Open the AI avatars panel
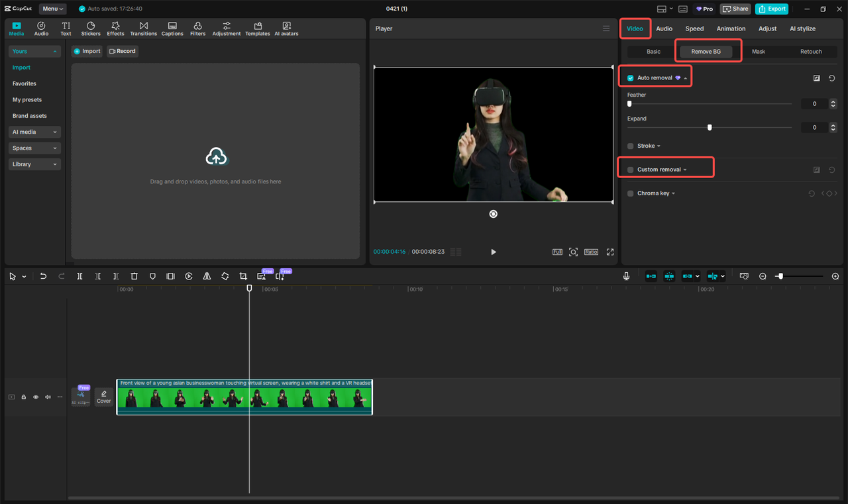This screenshot has width=848, height=504. click(x=286, y=28)
